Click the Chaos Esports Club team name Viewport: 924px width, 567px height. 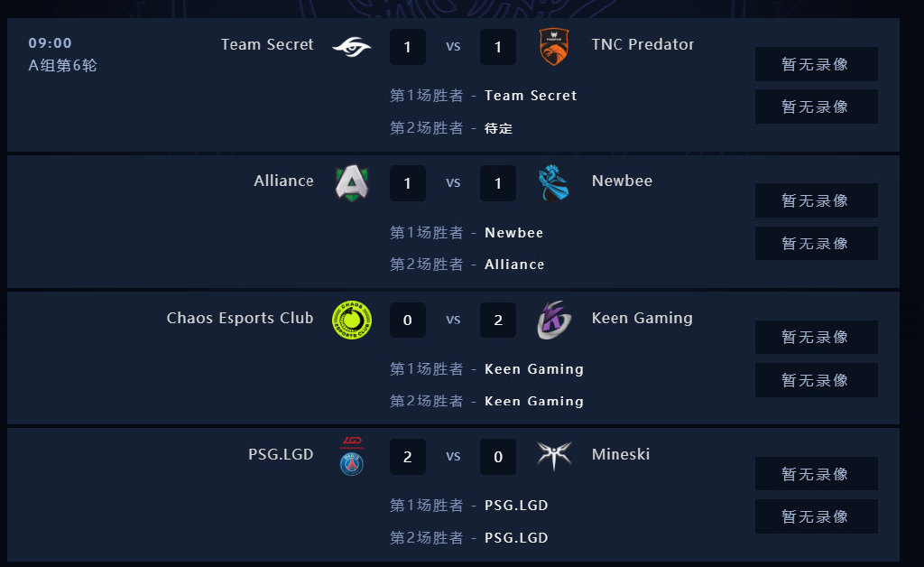click(240, 318)
